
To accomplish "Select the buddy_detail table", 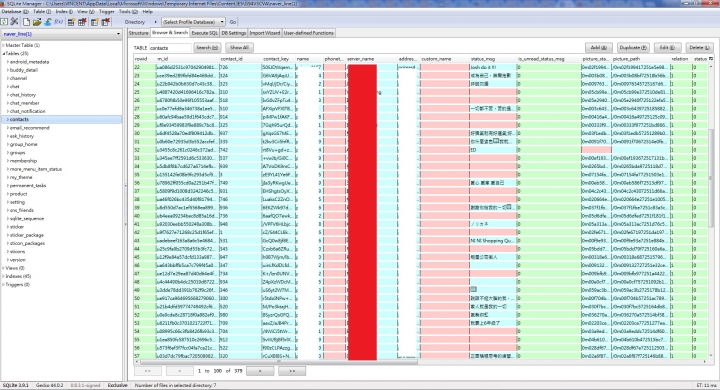I will point(24,70).
